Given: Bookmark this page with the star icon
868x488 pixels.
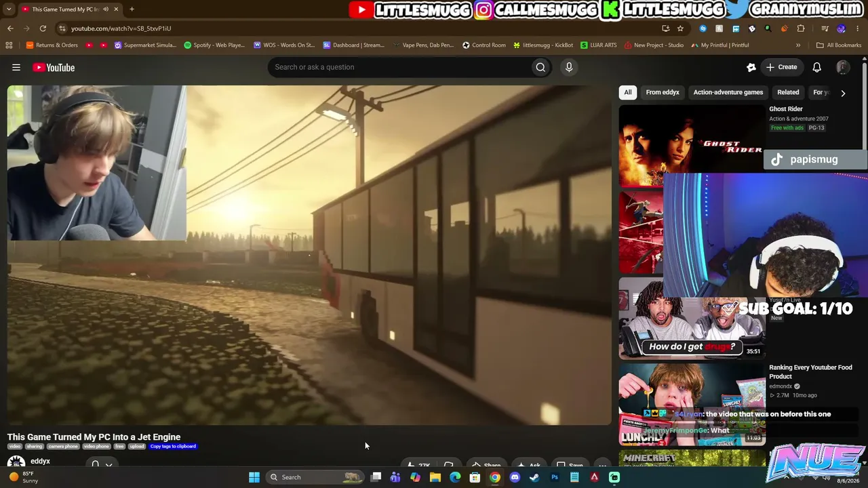Looking at the screenshot, I should coord(680,28).
